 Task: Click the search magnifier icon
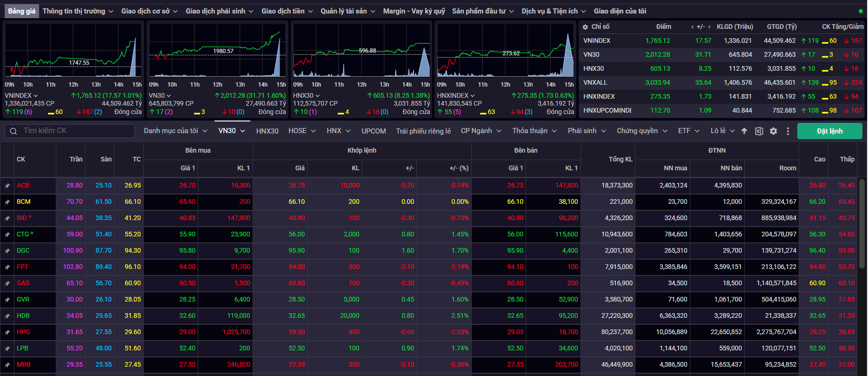coord(13,131)
